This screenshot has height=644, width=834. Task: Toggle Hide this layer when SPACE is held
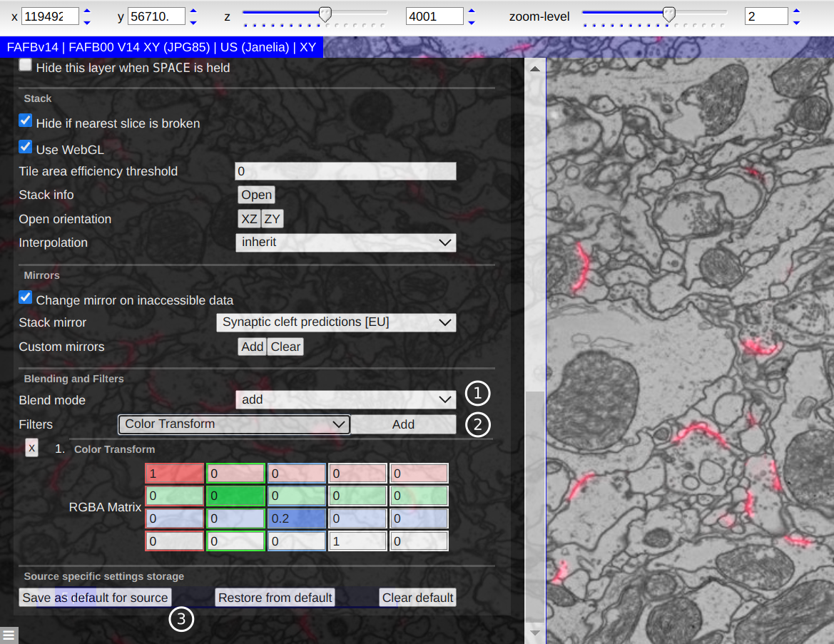pyautogui.click(x=26, y=66)
